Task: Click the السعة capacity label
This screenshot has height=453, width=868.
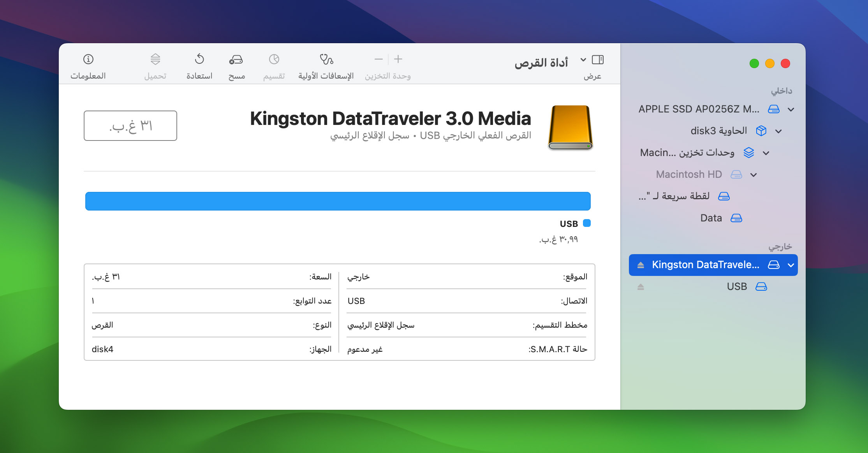Action: [x=320, y=277]
